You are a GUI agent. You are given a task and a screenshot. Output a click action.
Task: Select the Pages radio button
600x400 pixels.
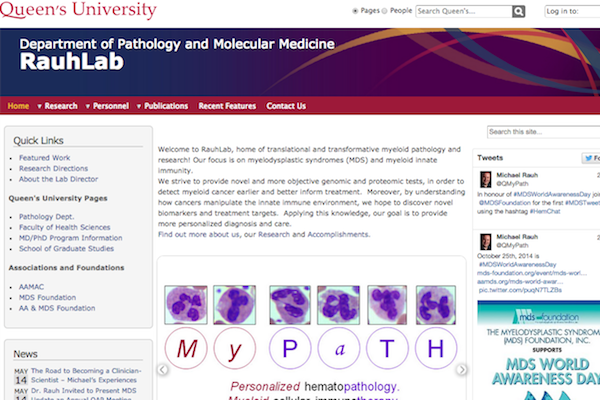click(356, 11)
